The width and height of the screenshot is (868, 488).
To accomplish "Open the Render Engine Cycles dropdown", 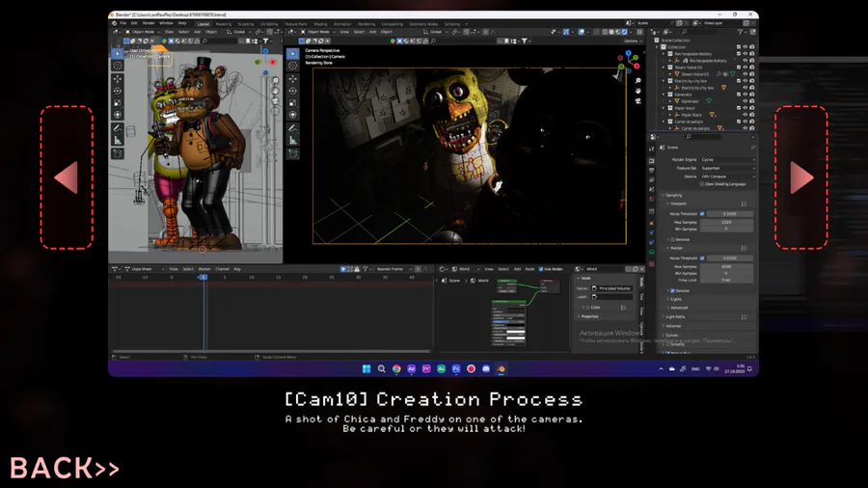I will tap(727, 159).
